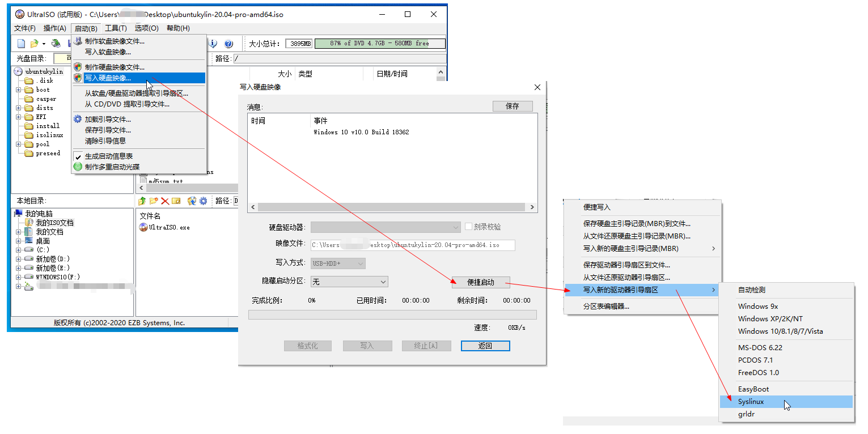Select 写入新的驱动器引导扇区 submenu entry
This screenshot has height=434, width=868.
pos(643,290)
